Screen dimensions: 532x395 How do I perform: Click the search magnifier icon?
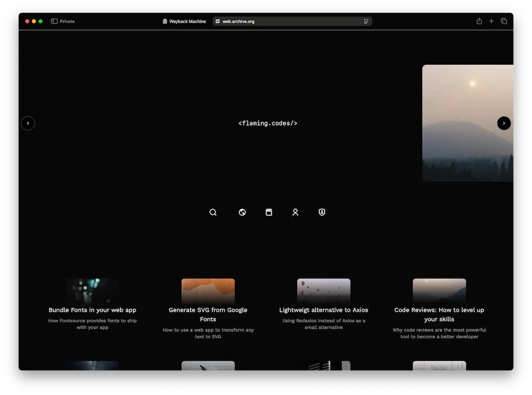tap(213, 212)
